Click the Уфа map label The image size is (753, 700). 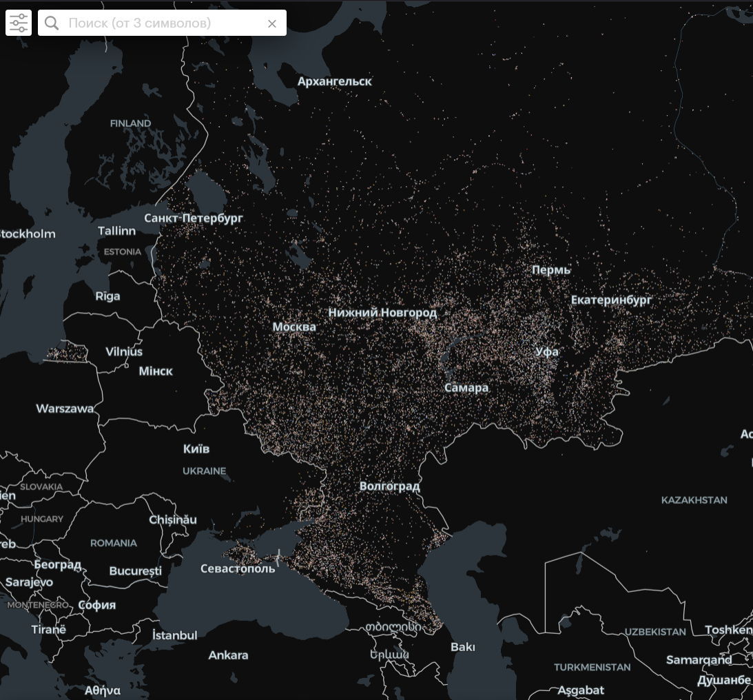[547, 351]
